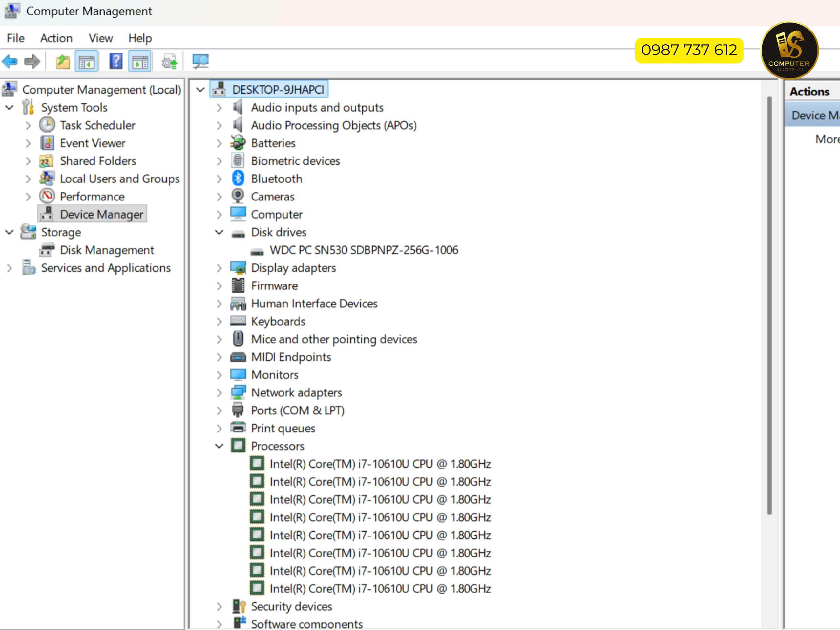Expand Services and Applications node

click(x=10, y=268)
